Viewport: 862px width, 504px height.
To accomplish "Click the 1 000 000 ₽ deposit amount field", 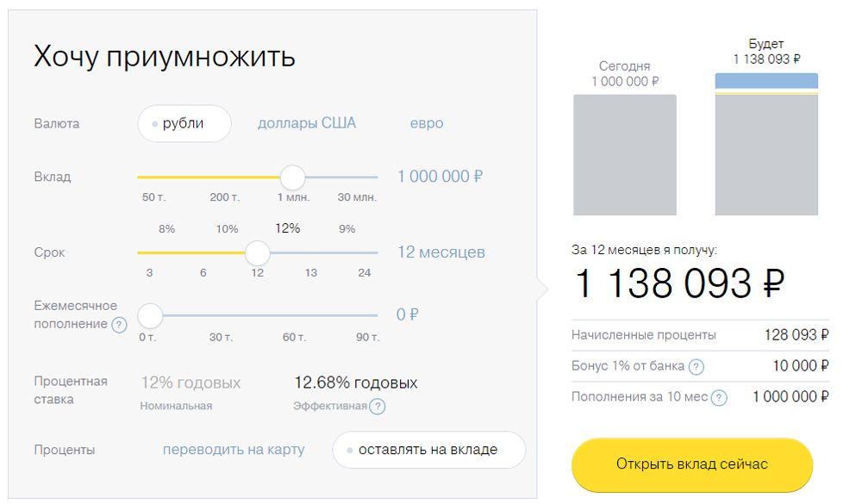I will 440,177.
